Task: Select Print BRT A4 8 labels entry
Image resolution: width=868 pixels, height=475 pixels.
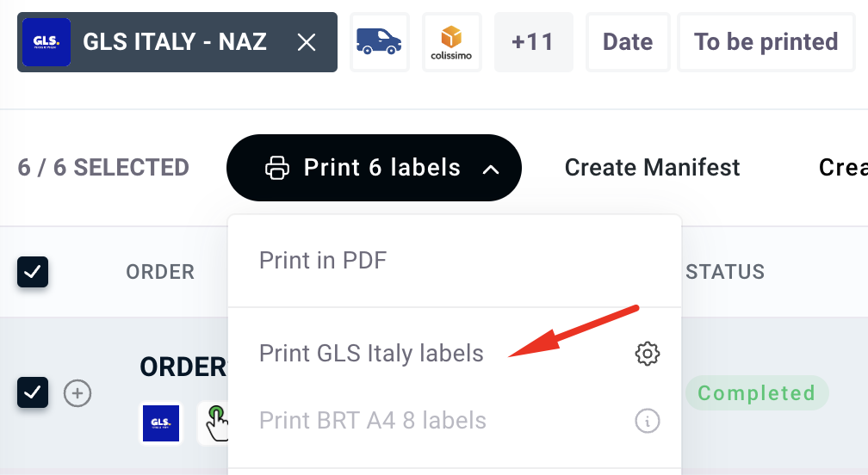Action: click(x=373, y=421)
